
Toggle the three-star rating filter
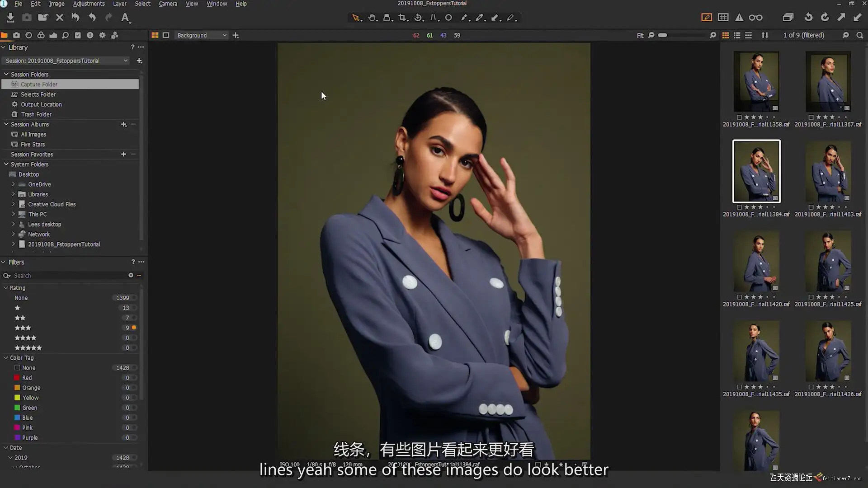click(134, 328)
